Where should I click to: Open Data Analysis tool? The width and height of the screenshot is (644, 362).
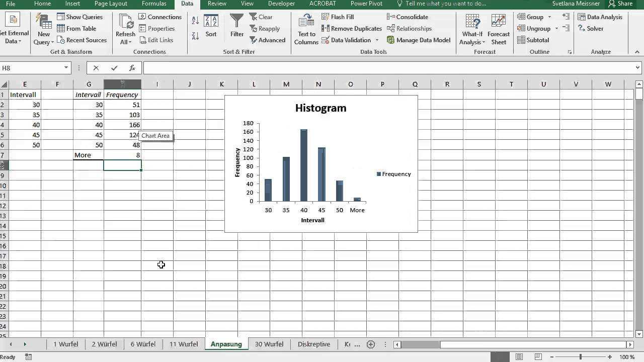click(x=600, y=17)
